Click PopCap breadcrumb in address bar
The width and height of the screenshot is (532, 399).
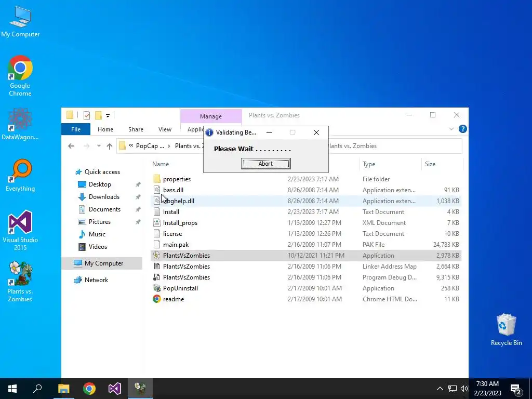coord(150,146)
